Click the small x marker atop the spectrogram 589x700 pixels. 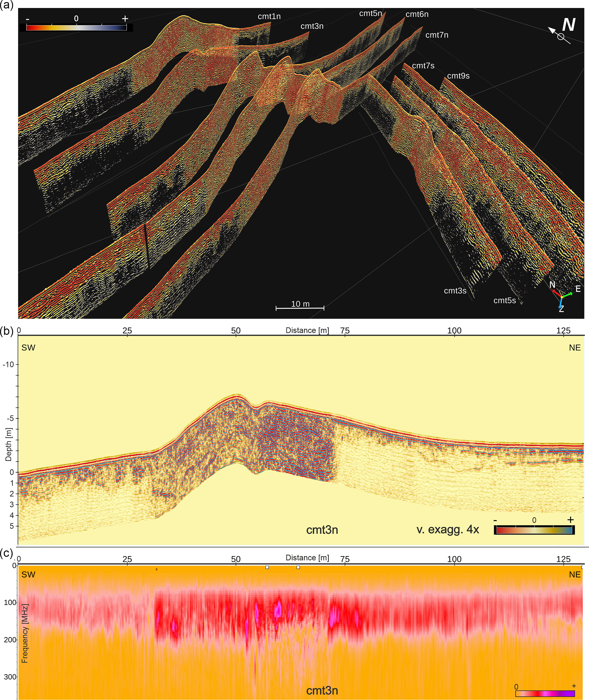[x=157, y=569]
